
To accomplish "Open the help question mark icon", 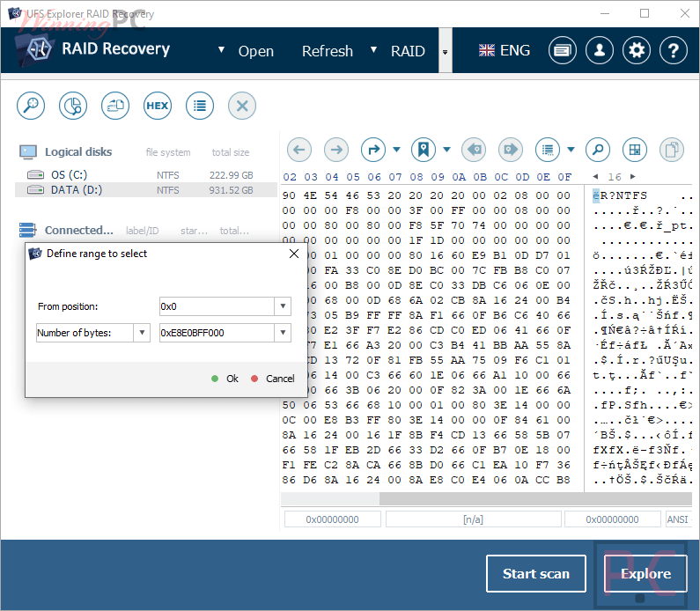I will (x=674, y=50).
